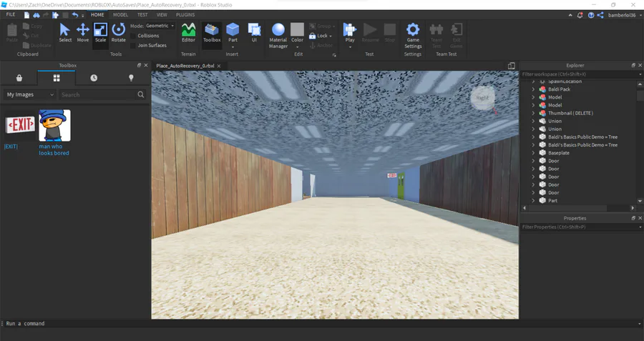Switch to the MODEL ribbon tab
Screen dimensions: 644x341
coord(120,15)
